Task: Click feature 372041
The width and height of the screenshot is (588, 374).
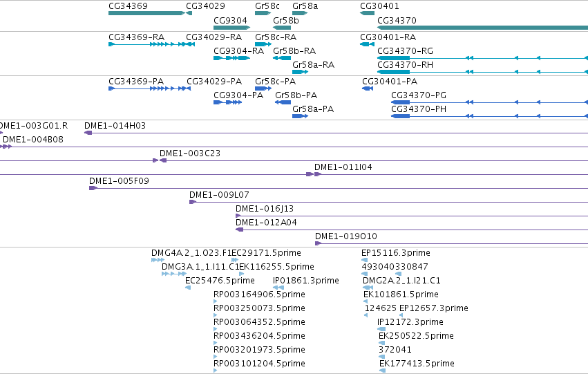Action: point(381,357)
